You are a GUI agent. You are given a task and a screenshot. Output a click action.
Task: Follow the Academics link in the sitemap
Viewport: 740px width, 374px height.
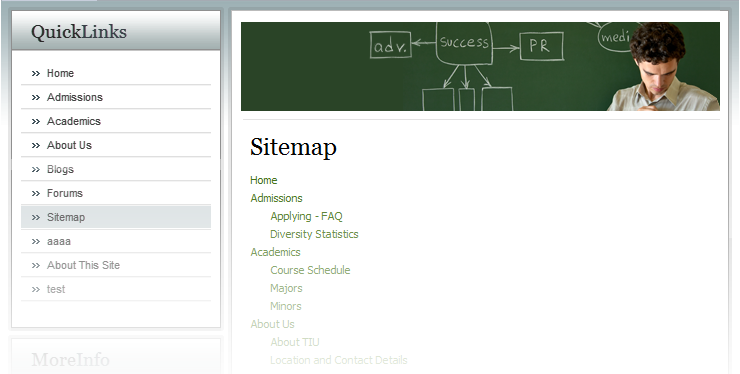(x=275, y=252)
